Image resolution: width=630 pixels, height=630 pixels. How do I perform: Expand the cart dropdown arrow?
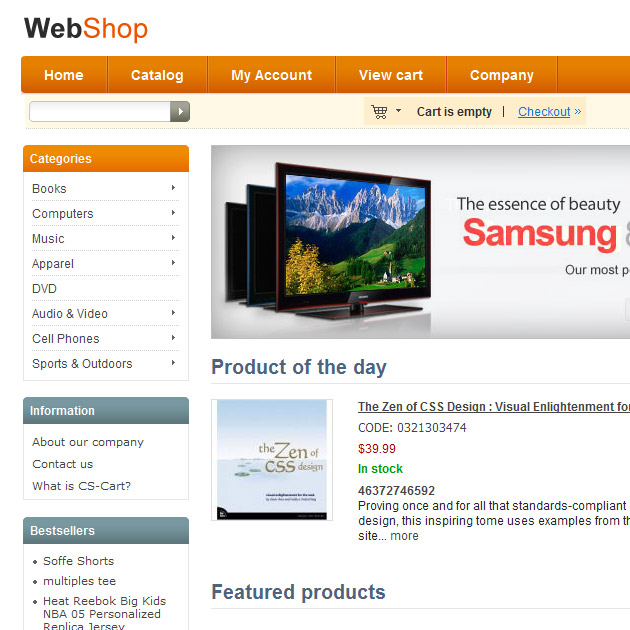point(398,110)
